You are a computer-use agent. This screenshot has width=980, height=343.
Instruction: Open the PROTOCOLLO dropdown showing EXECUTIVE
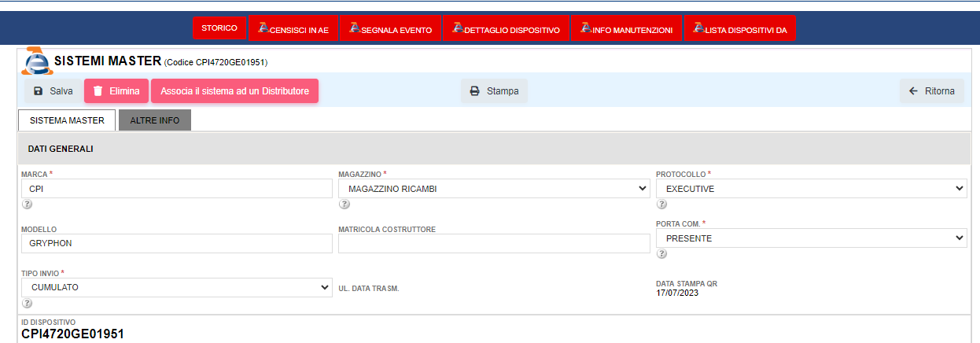coord(812,189)
